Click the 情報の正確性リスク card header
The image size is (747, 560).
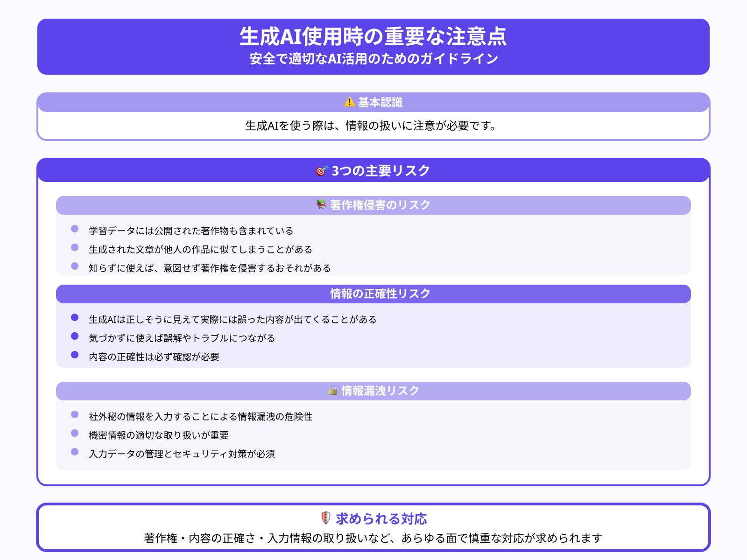tap(373, 294)
